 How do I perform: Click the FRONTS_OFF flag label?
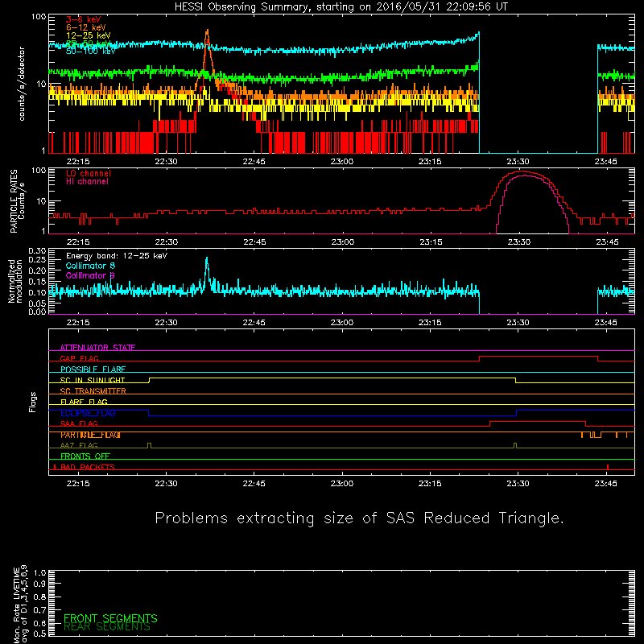pos(85,456)
